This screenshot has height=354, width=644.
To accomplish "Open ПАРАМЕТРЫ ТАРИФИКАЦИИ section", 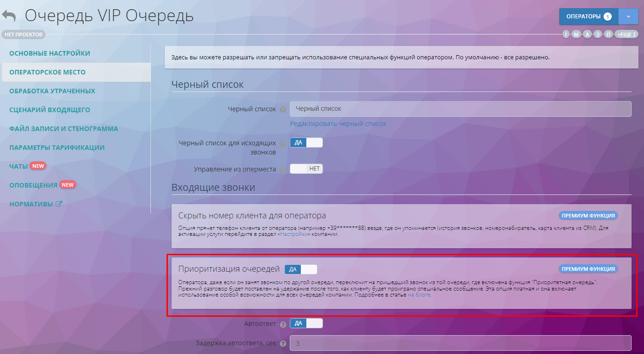I will coord(57,148).
